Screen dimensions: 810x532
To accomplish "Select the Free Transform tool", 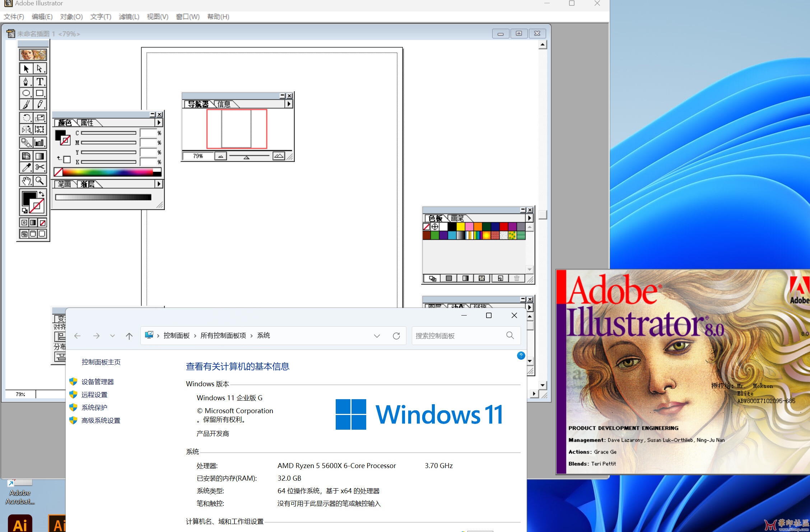I will tap(40, 129).
